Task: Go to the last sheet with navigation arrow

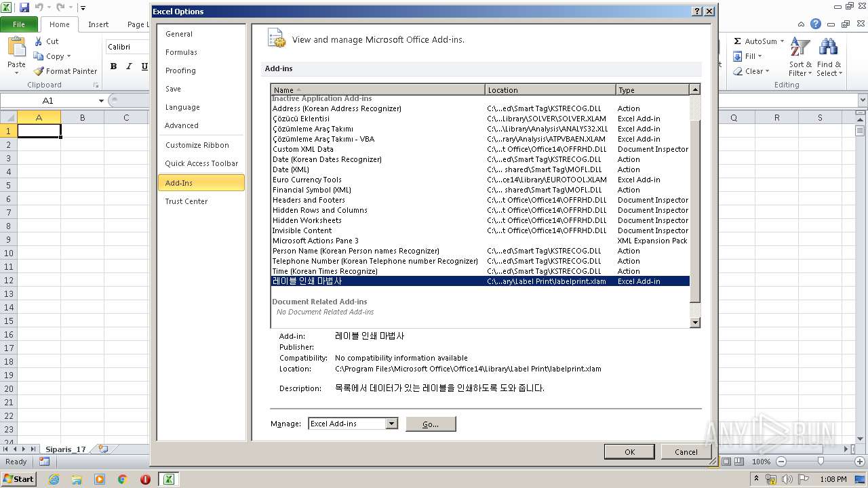Action: [33, 449]
